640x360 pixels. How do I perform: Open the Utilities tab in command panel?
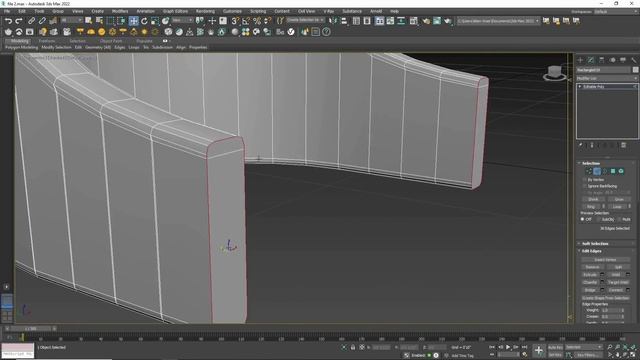[633, 60]
